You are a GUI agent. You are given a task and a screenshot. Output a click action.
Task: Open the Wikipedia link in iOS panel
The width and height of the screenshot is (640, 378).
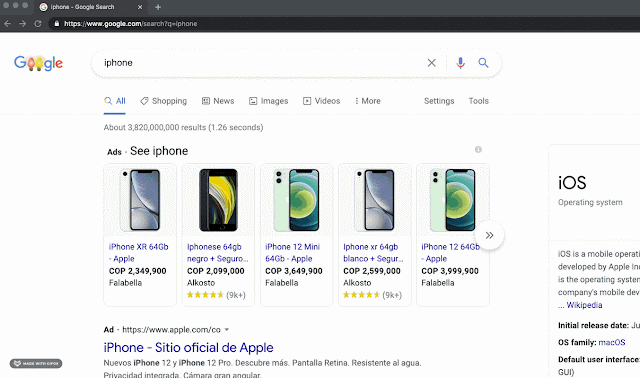tap(584, 305)
